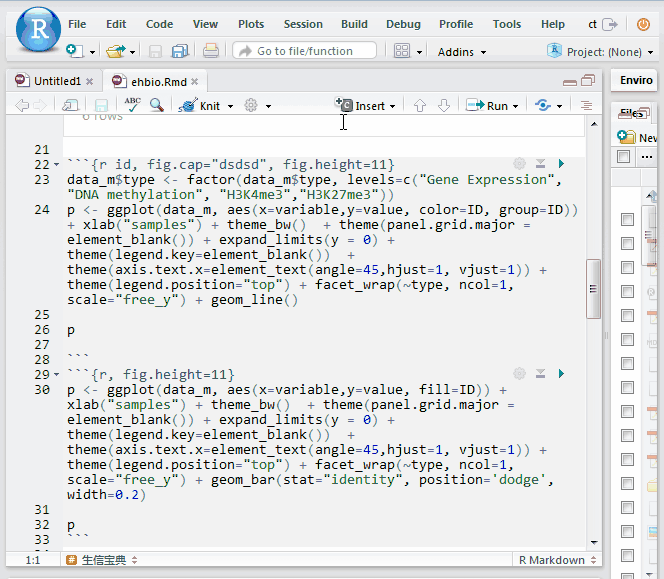This screenshot has width=664, height=579.
Task: Click the new file icon
Action: tap(74, 51)
